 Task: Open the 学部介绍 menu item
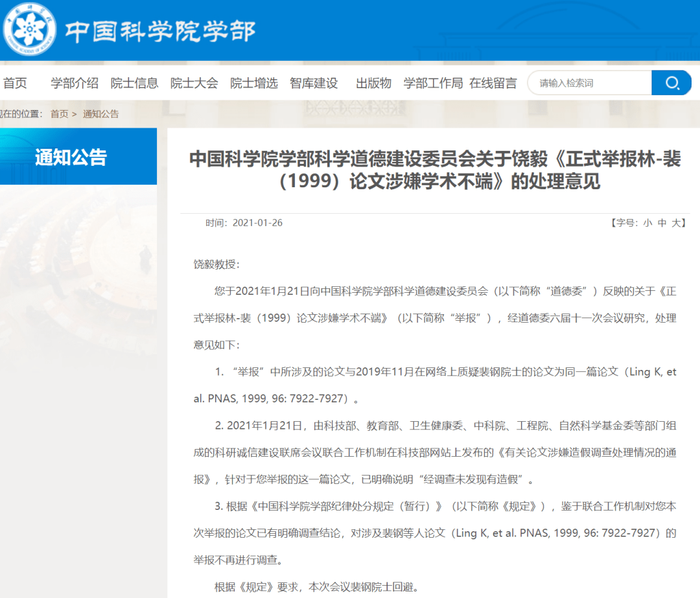75,83
